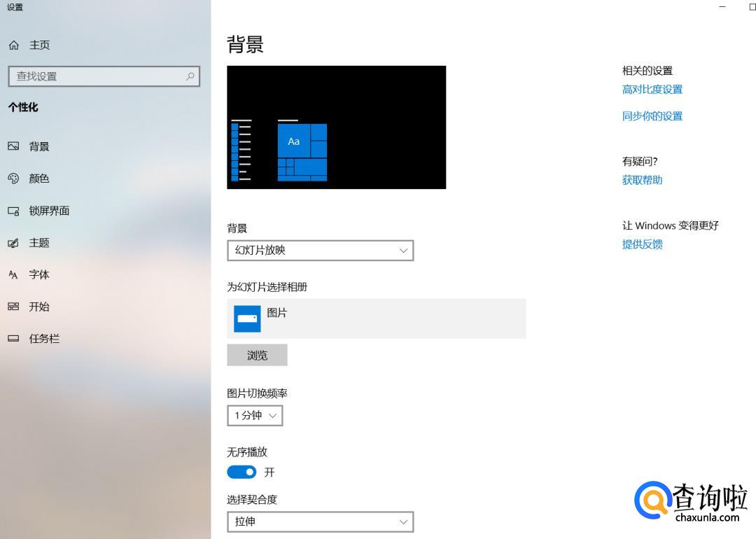The image size is (756, 539).
Task: Click the 查找设置 search field
Action: (104, 76)
